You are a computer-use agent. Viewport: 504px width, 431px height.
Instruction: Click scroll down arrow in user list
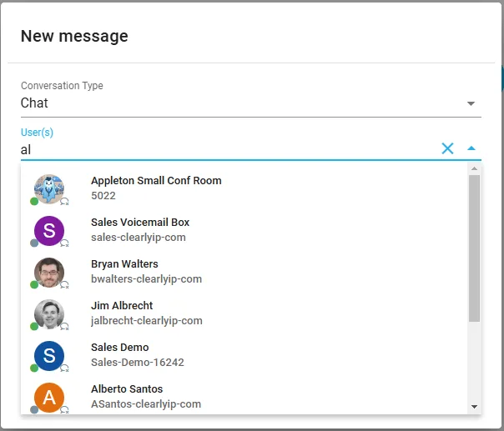click(x=474, y=407)
